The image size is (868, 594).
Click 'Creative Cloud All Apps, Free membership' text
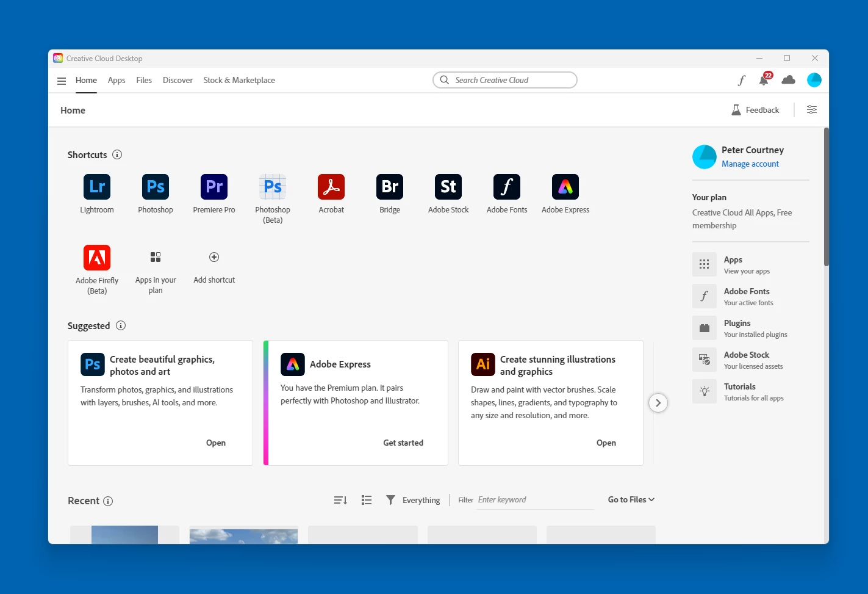[742, 219]
